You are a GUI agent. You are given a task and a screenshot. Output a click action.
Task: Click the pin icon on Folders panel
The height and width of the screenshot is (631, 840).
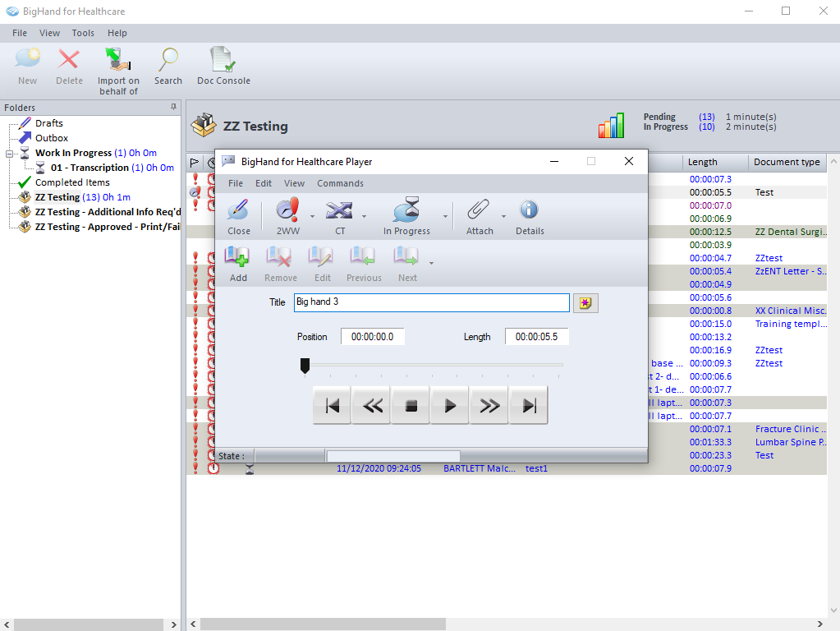(x=173, y=108)
